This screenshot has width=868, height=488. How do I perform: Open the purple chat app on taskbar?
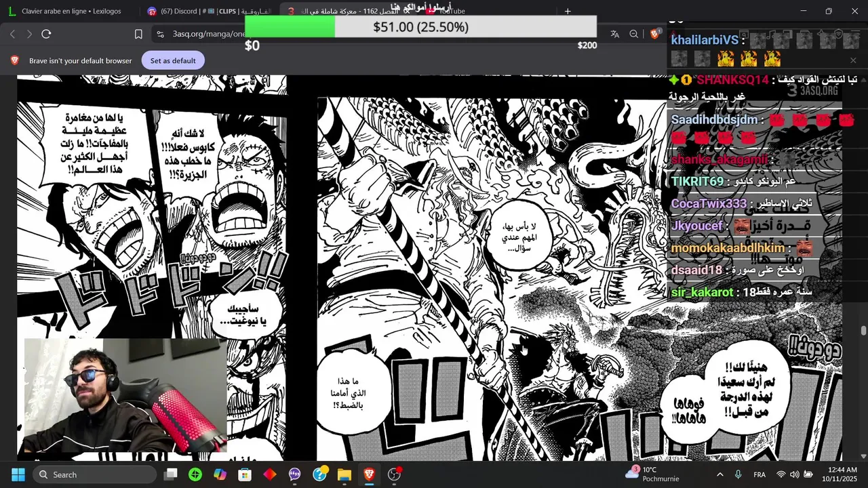click(294, 474)
